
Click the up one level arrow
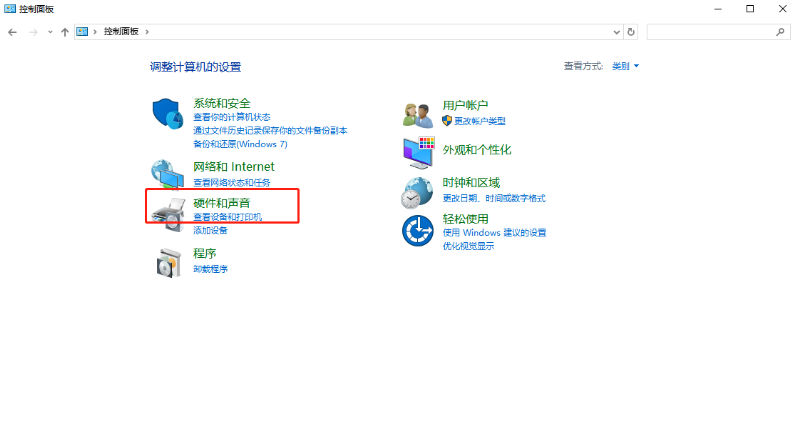[x=65, y=32]
